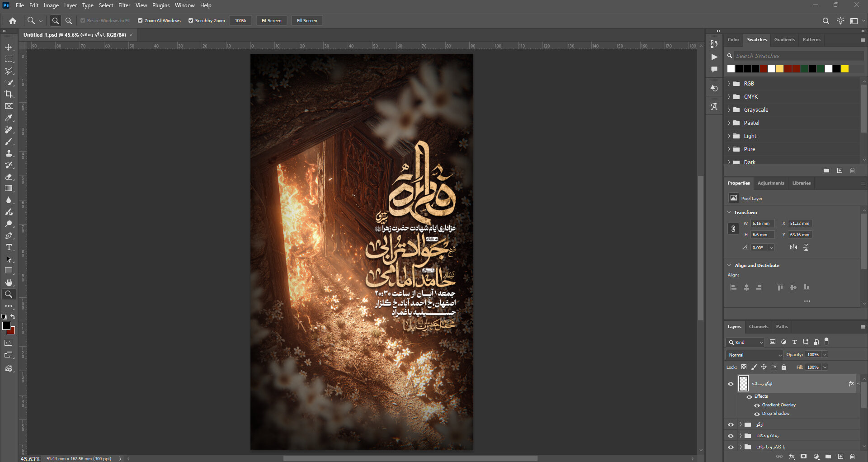
Task: Open the Filter menu
Action: coord(124,5)
